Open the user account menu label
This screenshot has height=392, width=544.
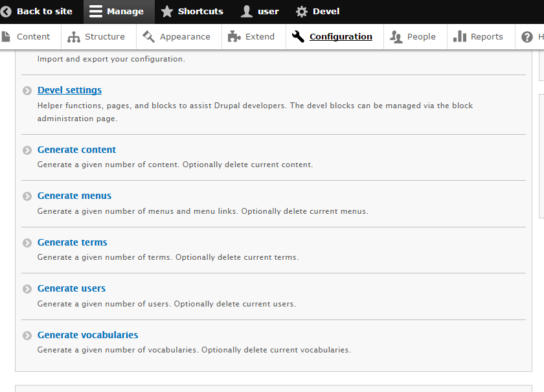(268, 12)
